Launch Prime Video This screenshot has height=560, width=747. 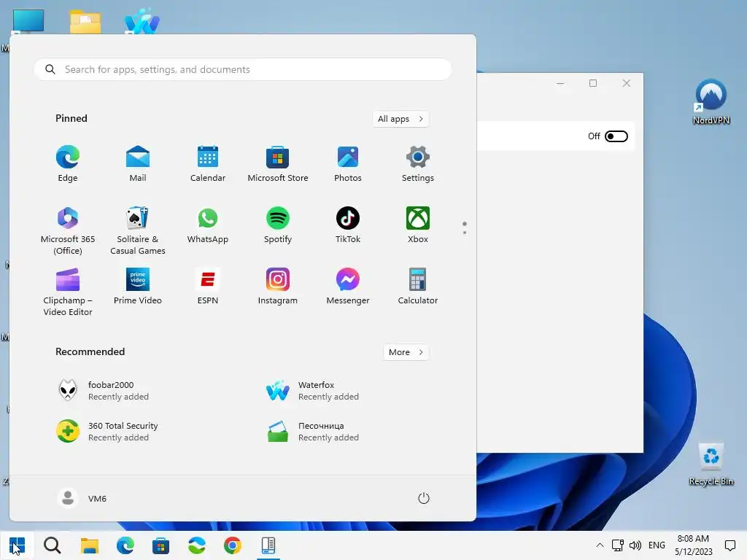138,287
